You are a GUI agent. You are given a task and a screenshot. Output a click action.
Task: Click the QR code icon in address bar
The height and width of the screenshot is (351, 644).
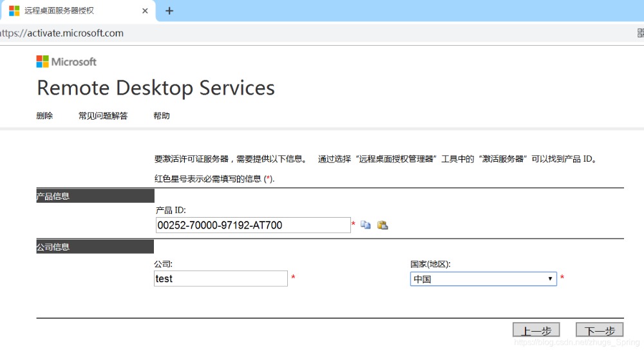(x=639, y=33)
